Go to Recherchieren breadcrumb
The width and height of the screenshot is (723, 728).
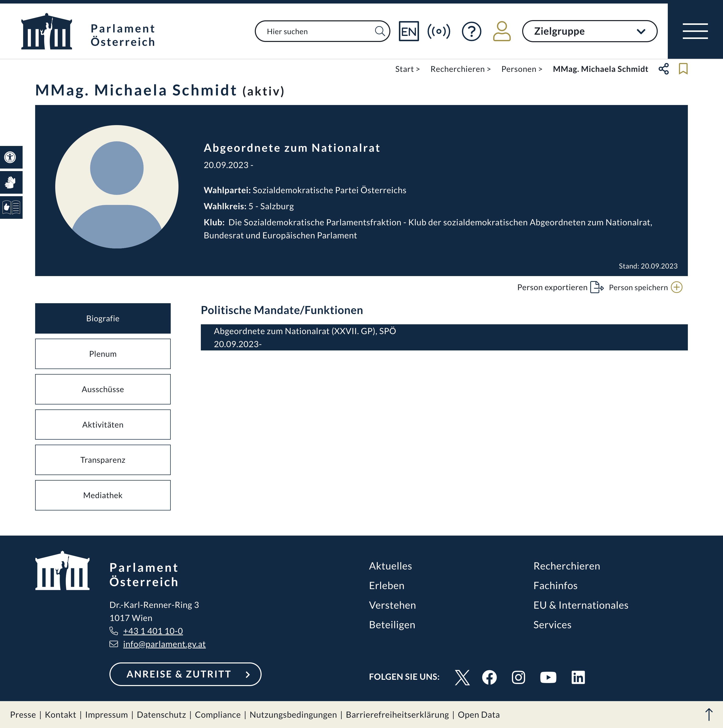[x=457, y=69]
